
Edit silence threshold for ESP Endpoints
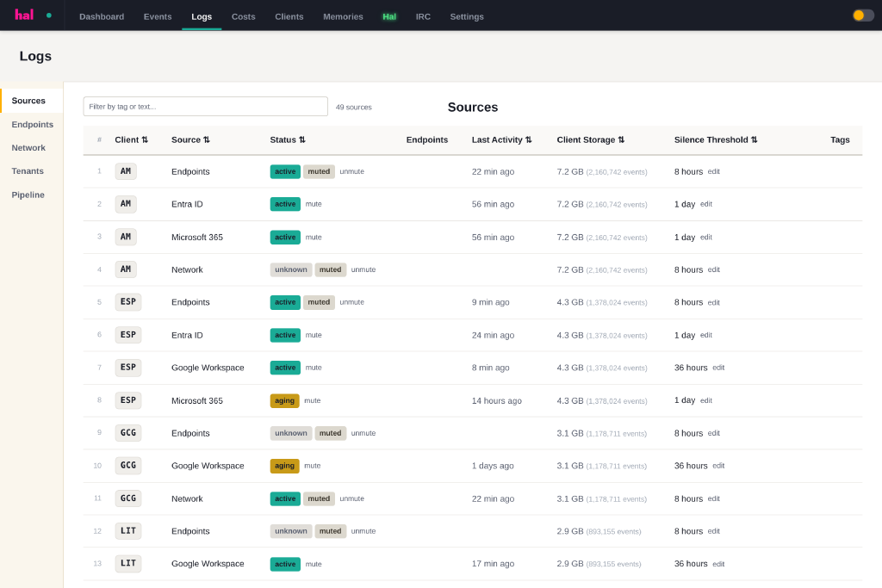pyautogui.click(x=714, y=302)
